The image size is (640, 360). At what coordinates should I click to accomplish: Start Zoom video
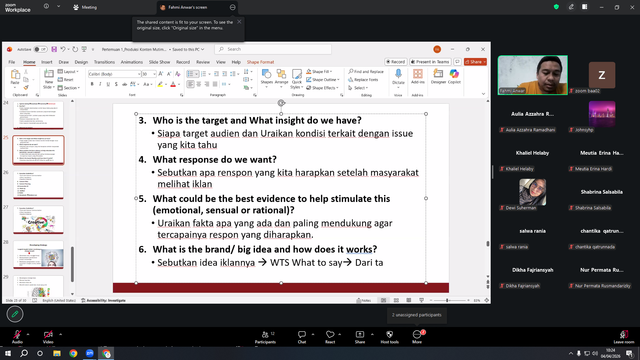coord(48,337)
